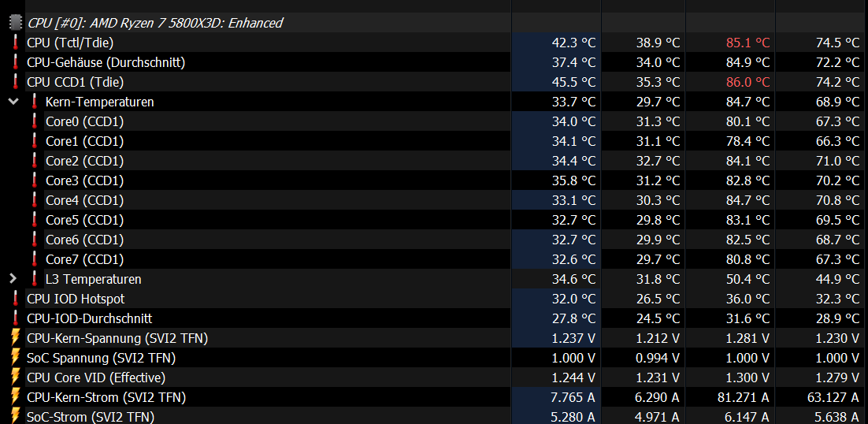Select the CPU-Kern-Spannung (SVI2 TFN) label
This screenshot has width=868, height=424.
[x=117, y=337]
